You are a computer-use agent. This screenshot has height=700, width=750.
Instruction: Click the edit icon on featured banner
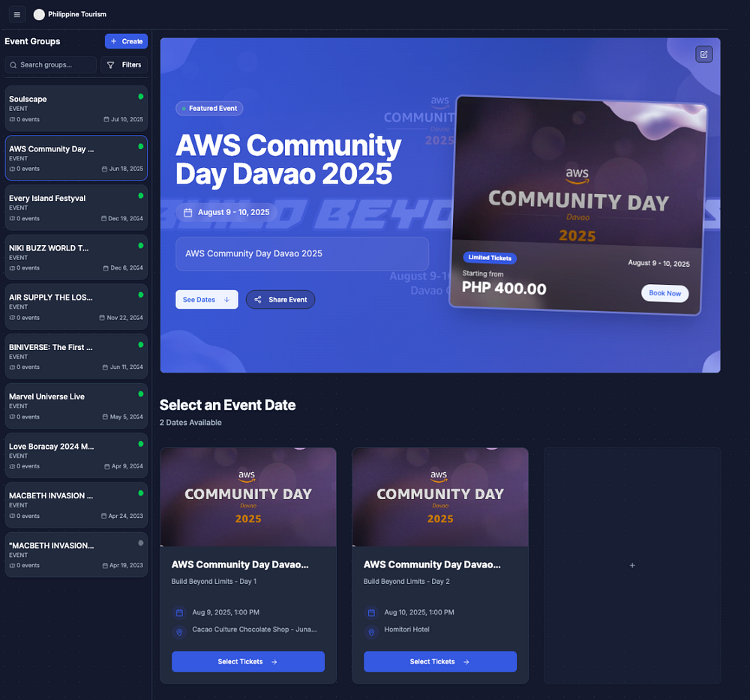pos(703,55)
